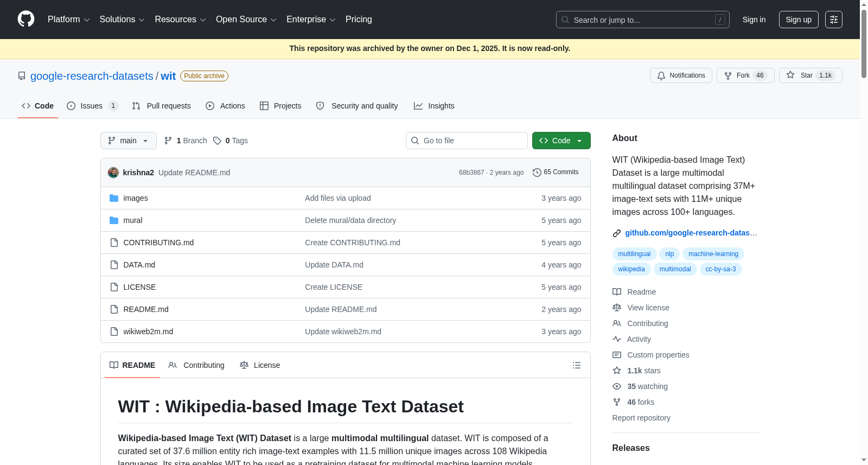Click the star icon beside 1.1k stars
Image resolution: width=868 pixels, height=465 pixels.
617,371
